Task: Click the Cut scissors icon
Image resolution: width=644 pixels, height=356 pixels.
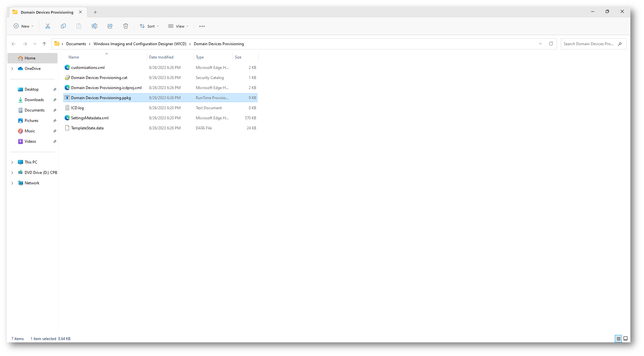Action: click(x=48, y=26)
